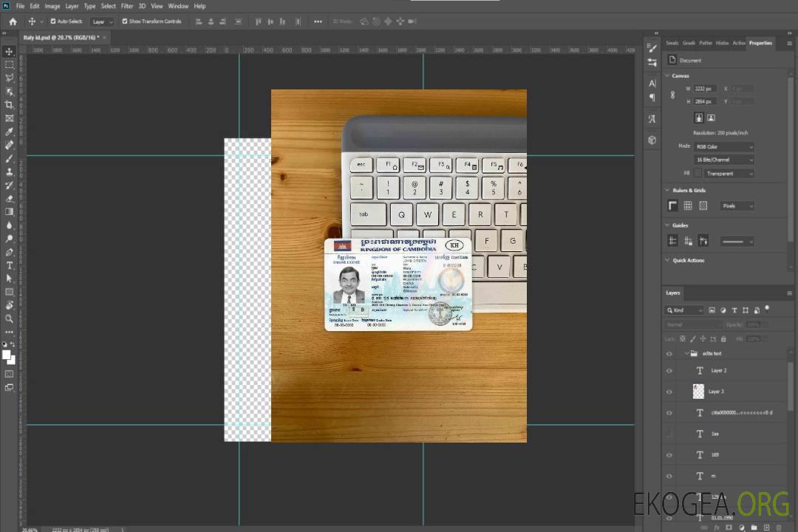
Task: Click the Home icon in options bar
Action: pos(13,21)
